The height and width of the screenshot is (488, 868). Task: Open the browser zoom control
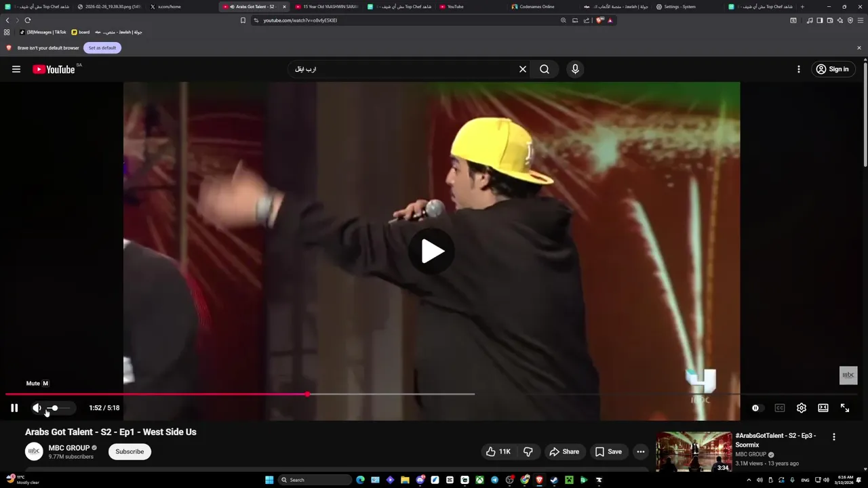tap(563, 20)
